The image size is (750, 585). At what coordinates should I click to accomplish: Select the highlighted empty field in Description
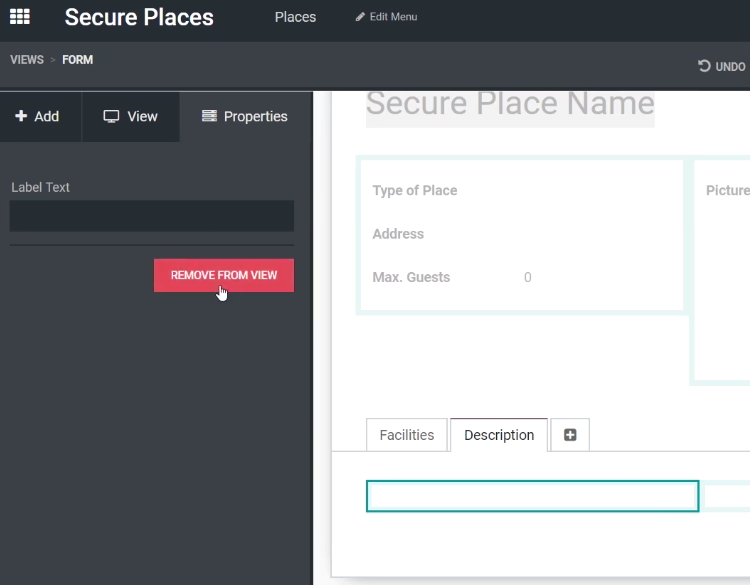[532, 496]
